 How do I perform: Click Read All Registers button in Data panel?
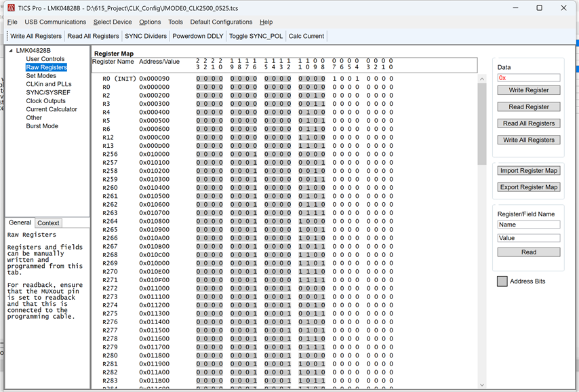click(528, 123)
